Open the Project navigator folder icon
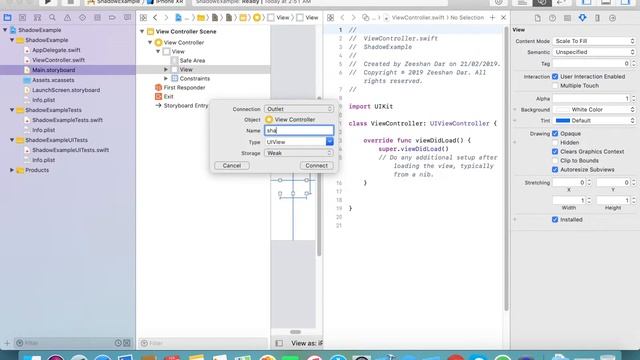640x360 pixels. coord(7,18)
